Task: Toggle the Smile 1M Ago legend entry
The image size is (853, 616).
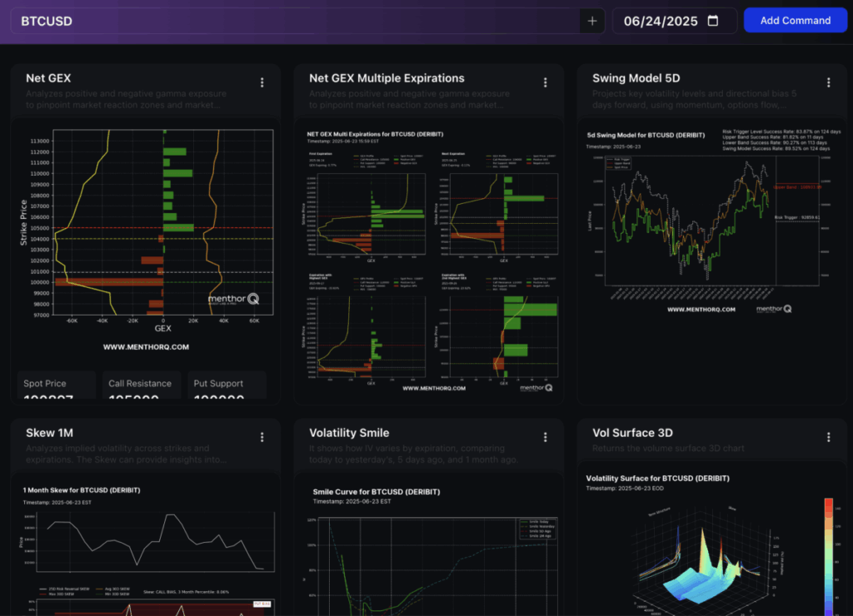Action: coord(538,536)
